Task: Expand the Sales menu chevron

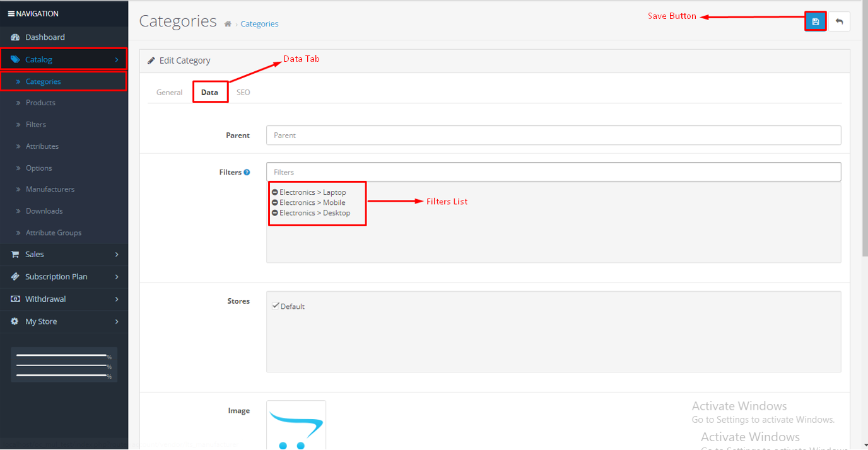Action: tap(117, 254)
